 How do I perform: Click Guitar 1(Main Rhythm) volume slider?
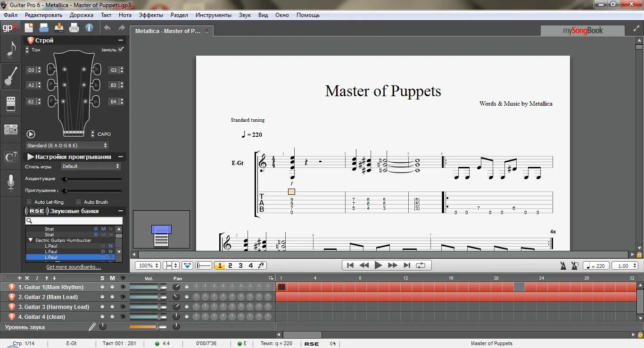(148, 287)
